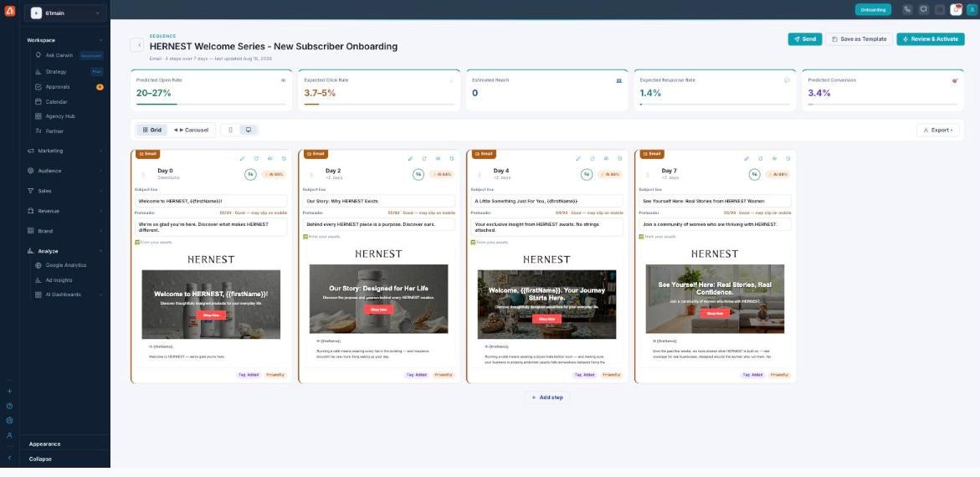Click the Onboarding button
980x477 pixels.
(873, 10)
